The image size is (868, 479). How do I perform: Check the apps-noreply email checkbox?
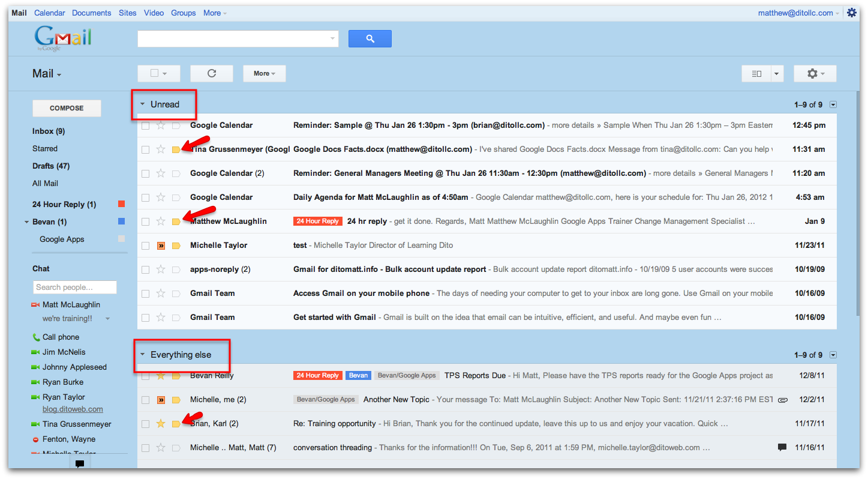pos(146,270)
